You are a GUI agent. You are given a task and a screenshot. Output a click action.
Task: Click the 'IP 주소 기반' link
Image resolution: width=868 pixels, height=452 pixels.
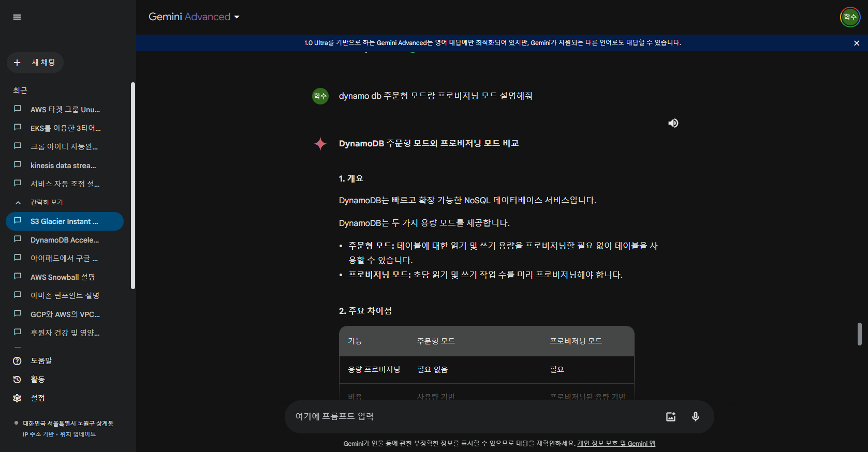click(x=38, y=434)
